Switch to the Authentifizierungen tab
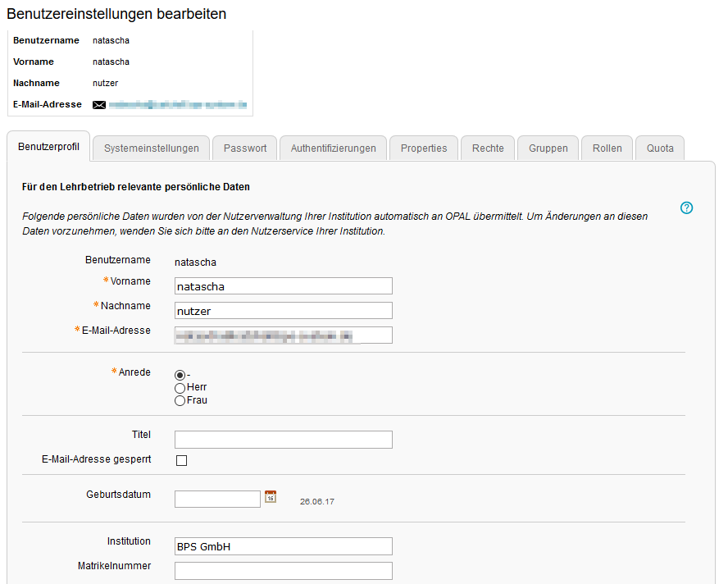This screenshot has width=728, height=584. [x=332, y=148]
